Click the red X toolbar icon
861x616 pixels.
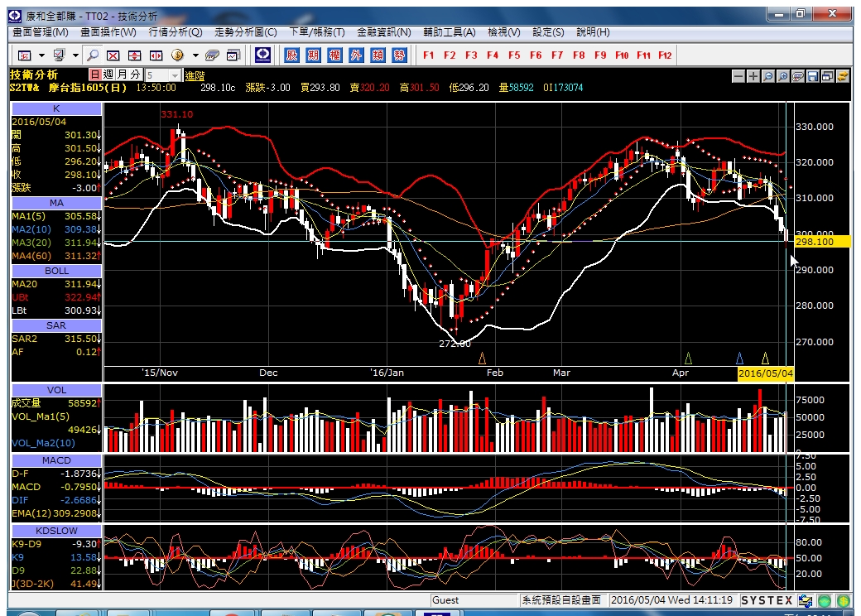113,55
